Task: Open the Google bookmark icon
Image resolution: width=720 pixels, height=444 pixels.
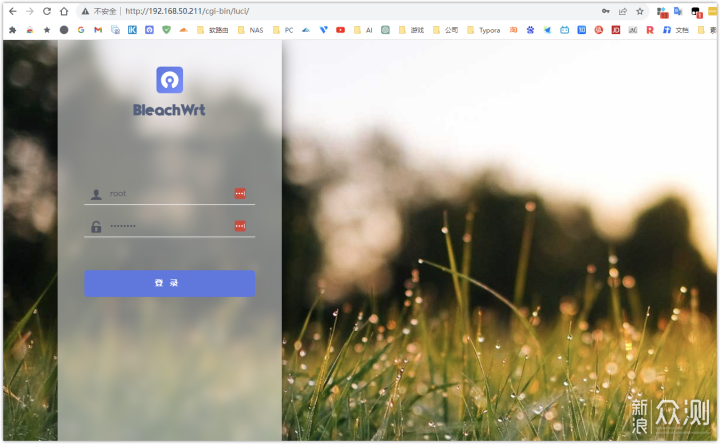Action: point(81,30)
